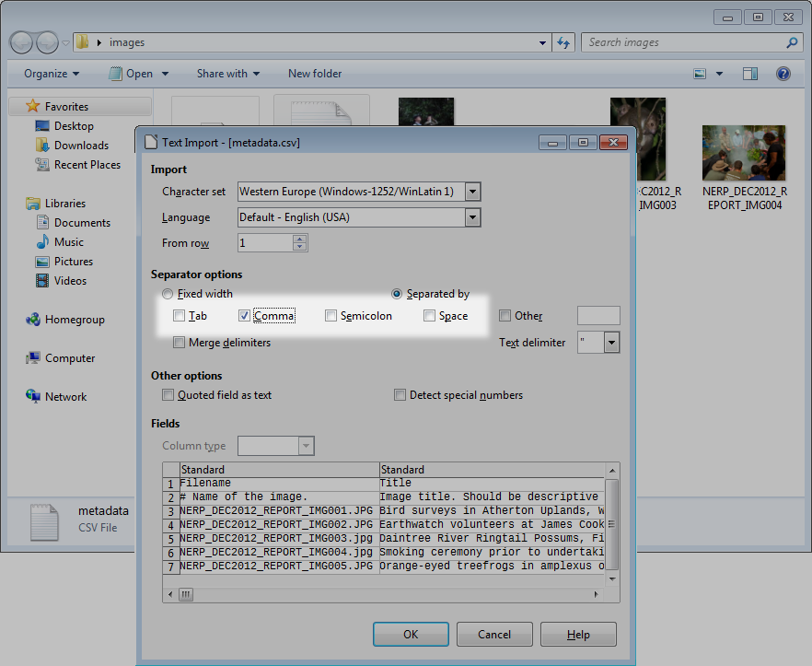This screenshot has width=812, height=666.
Task: Click the Change your view icon
Action: coord(700,74)
